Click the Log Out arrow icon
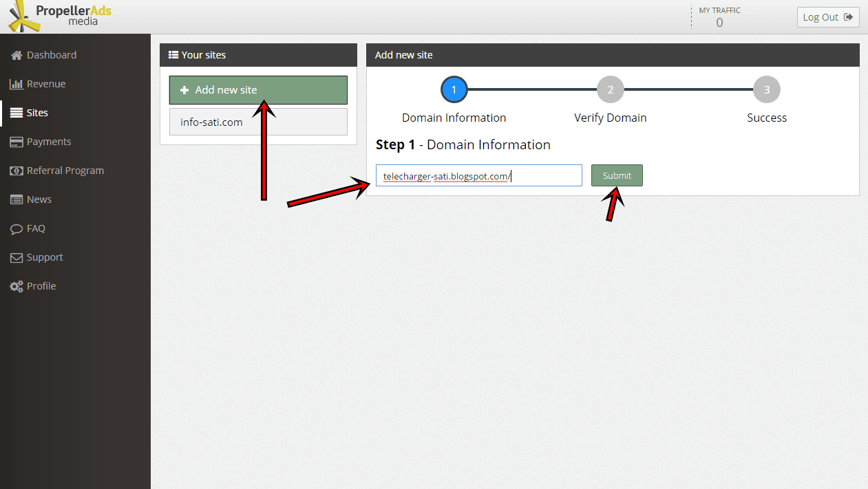The image size is (868, 489). (848, 17)
